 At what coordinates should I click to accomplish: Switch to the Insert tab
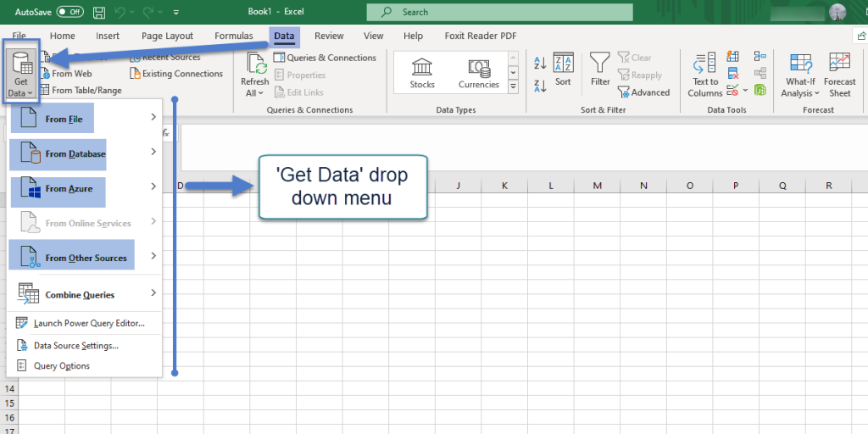pos(108,36)
